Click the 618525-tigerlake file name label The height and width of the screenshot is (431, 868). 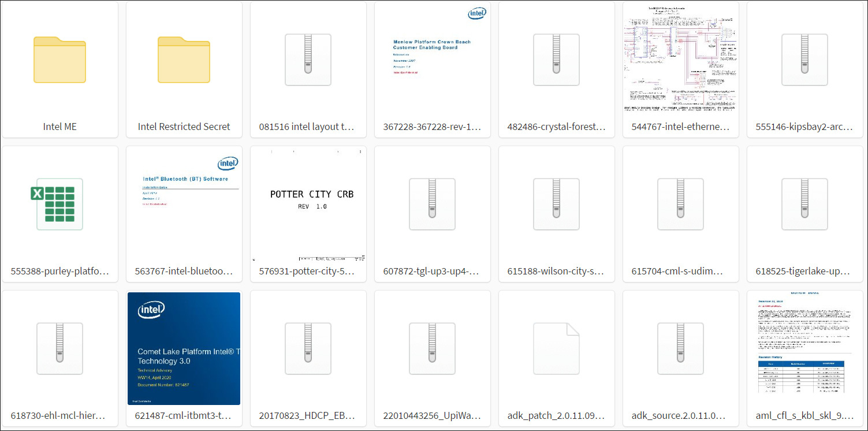coord(804,271)
